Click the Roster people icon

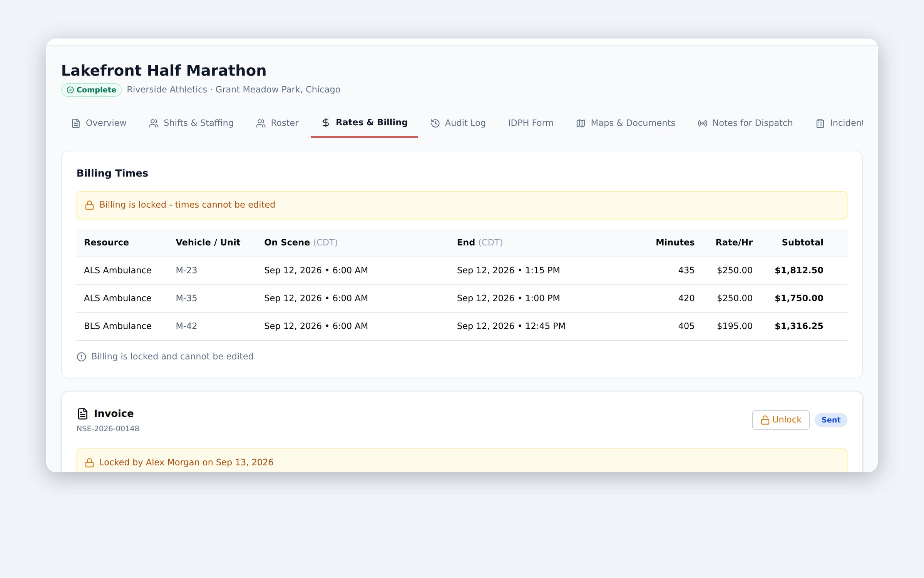pos(261,123)
